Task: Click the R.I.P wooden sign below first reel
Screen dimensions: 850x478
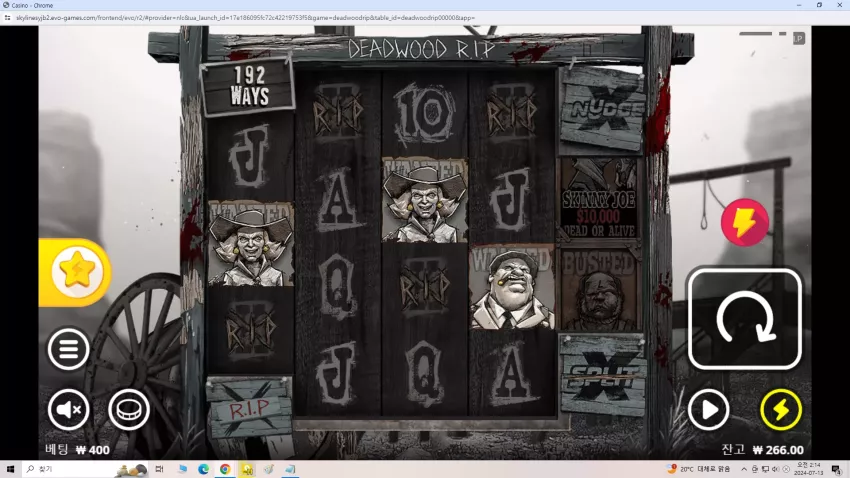Action: click(249, 408)
